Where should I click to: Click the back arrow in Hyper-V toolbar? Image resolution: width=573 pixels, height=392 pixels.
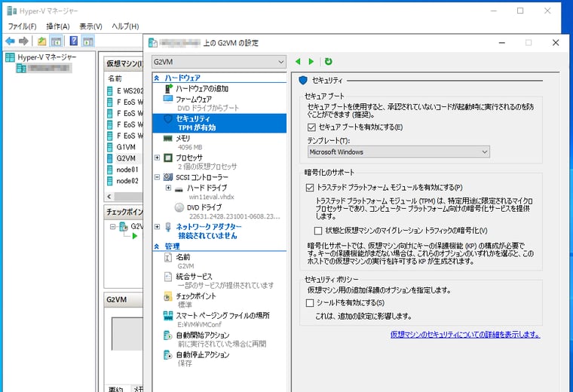click(x=11, y=41)
